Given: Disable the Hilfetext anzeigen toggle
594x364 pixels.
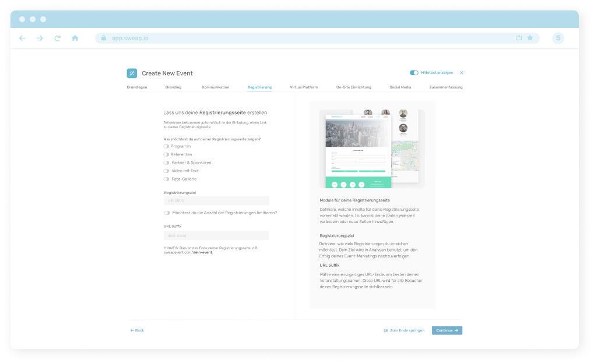Looking at the screenshot, I should (x=414, y=73).
